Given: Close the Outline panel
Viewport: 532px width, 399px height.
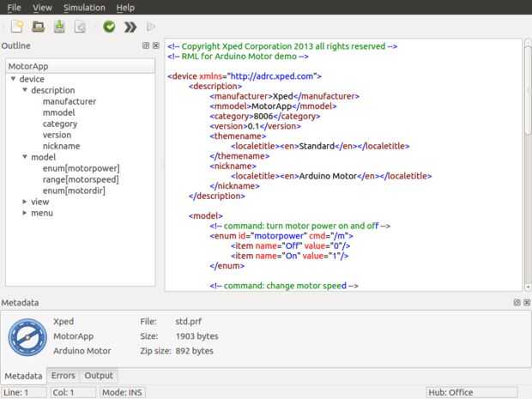Looking at the screenshot, I should click(155, 45).
